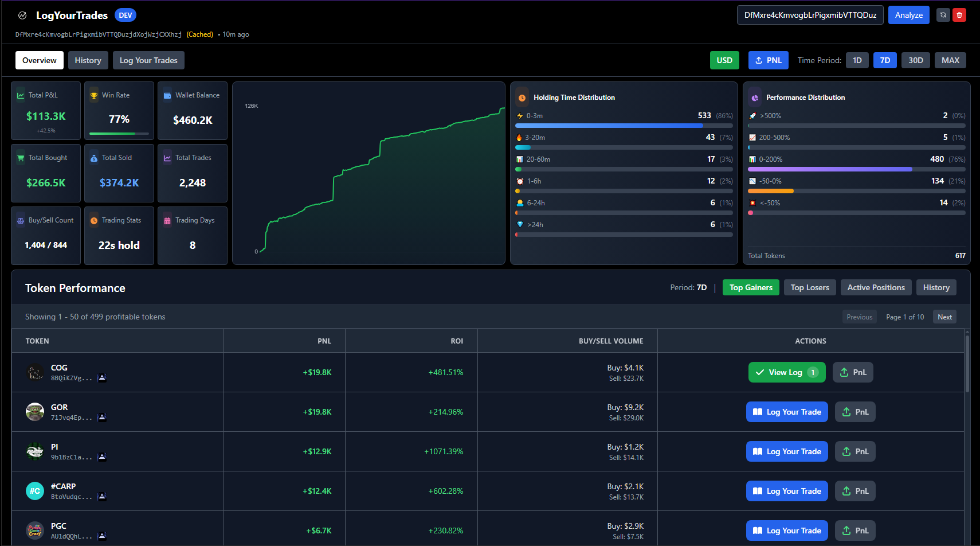The image size is (980, 546).
Task: Open the History tab at the top
Action: (x=88, y=60)
